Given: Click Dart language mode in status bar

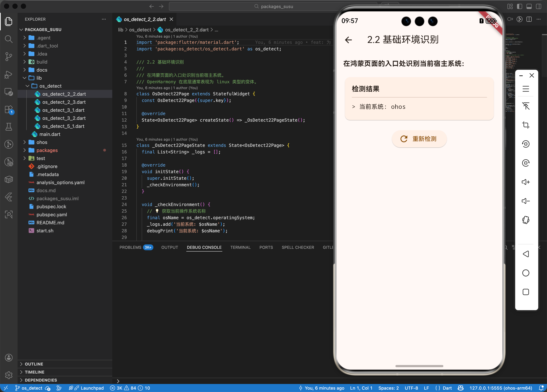Looking at the screenshot, I should pyautogui.click(x=447, y=388).
